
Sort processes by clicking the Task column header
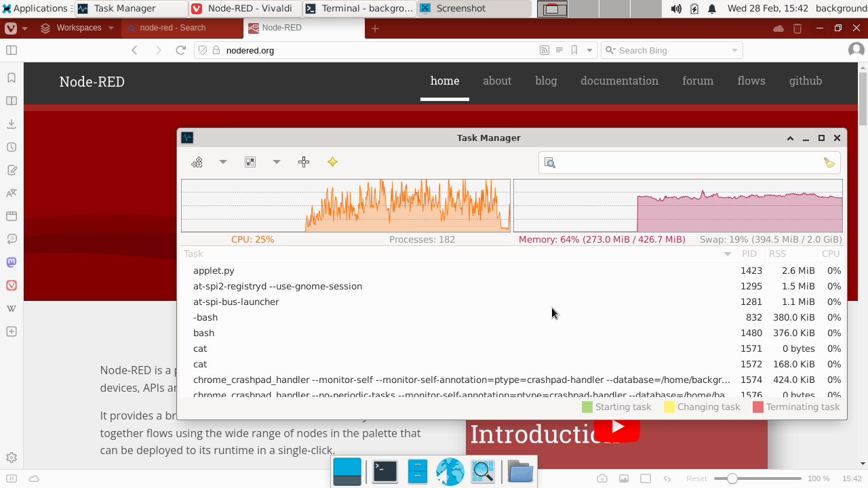point(193,253)
